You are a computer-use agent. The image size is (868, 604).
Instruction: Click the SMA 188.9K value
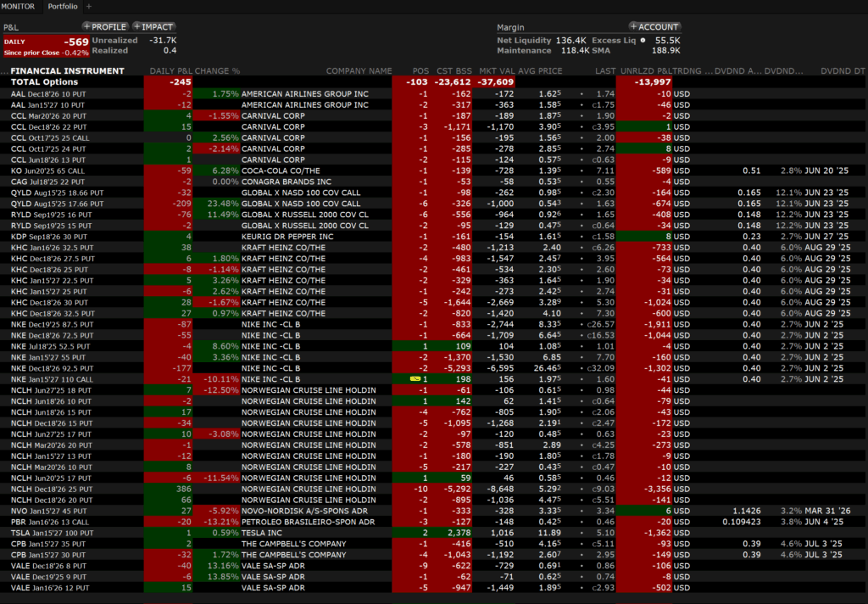[666, 50]
